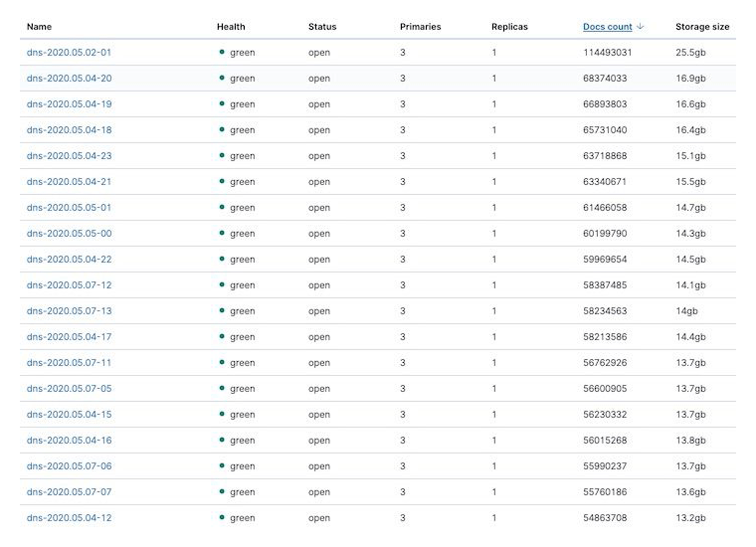The image size is (756, 547).
Task: Open index dns-2020.05.05-01
Action: coord(69,207)
